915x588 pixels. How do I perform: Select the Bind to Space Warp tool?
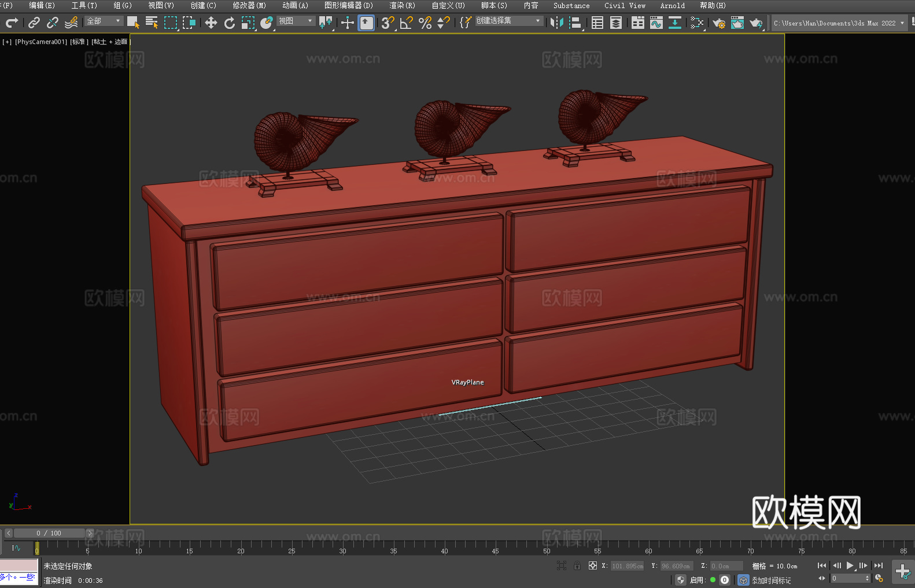[71, 23]
